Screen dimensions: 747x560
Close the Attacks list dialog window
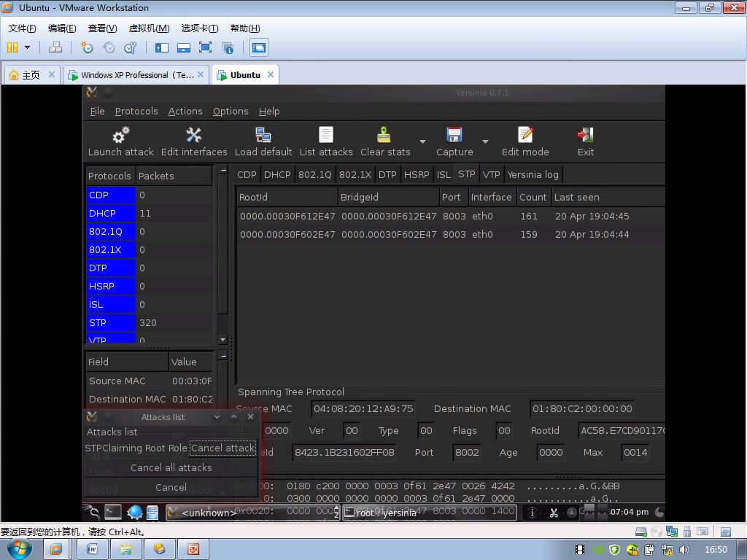click(x=251, y=416)
